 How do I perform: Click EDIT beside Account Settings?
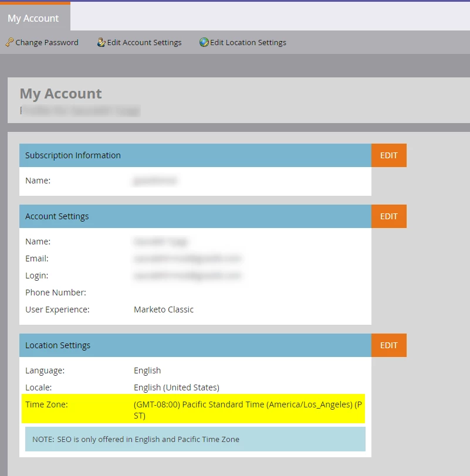tap(389, 216)
